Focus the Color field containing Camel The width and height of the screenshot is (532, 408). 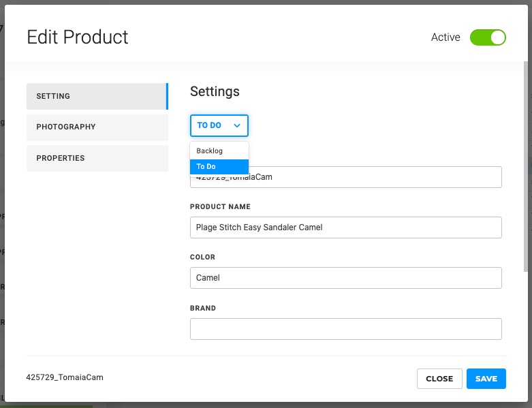[345, 278]
